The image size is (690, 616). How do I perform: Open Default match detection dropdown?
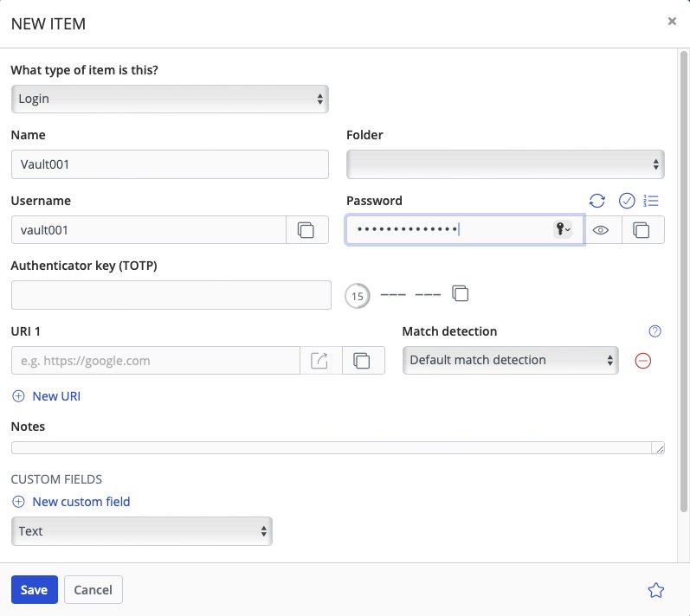click(510, 360)
